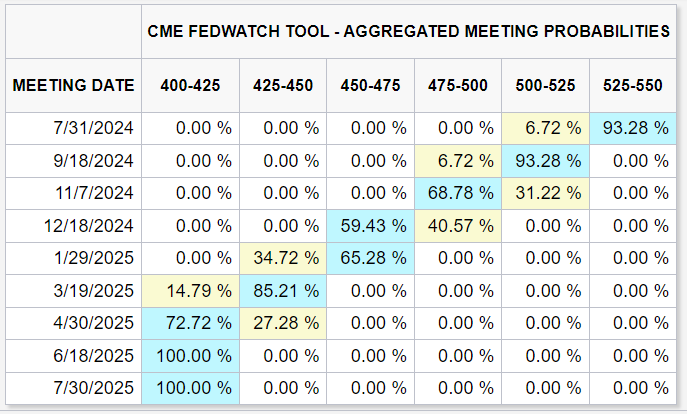Image resolution: width=687 pixels, height=414 pixels.
Task: Click the 450-475 column header
Action: point(371,85)
